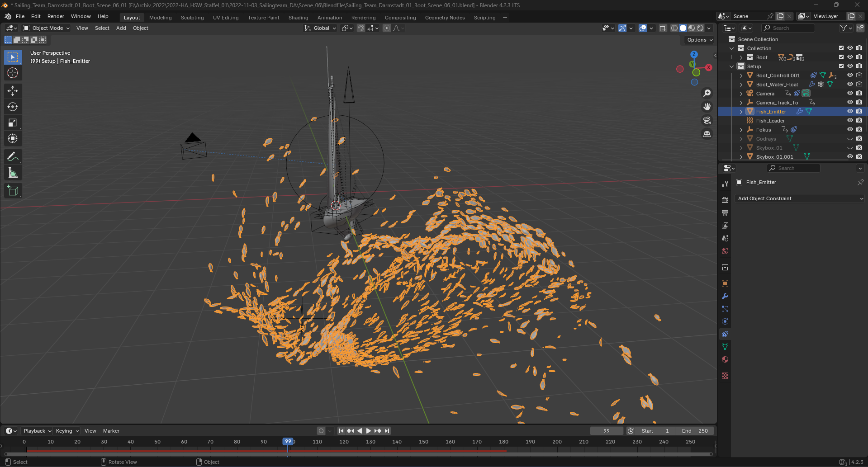
Task: Expand Fish_Emitter tree item
Action: [741, 112]
